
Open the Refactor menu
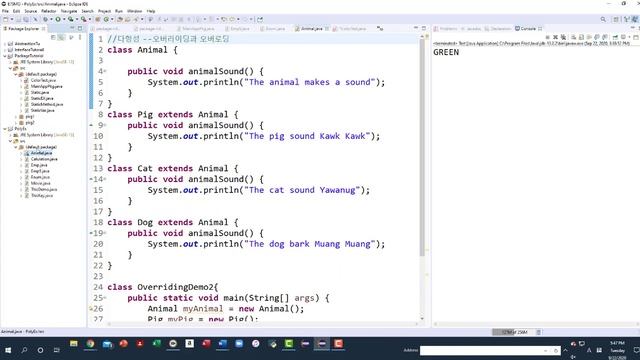tap(49, 11)
